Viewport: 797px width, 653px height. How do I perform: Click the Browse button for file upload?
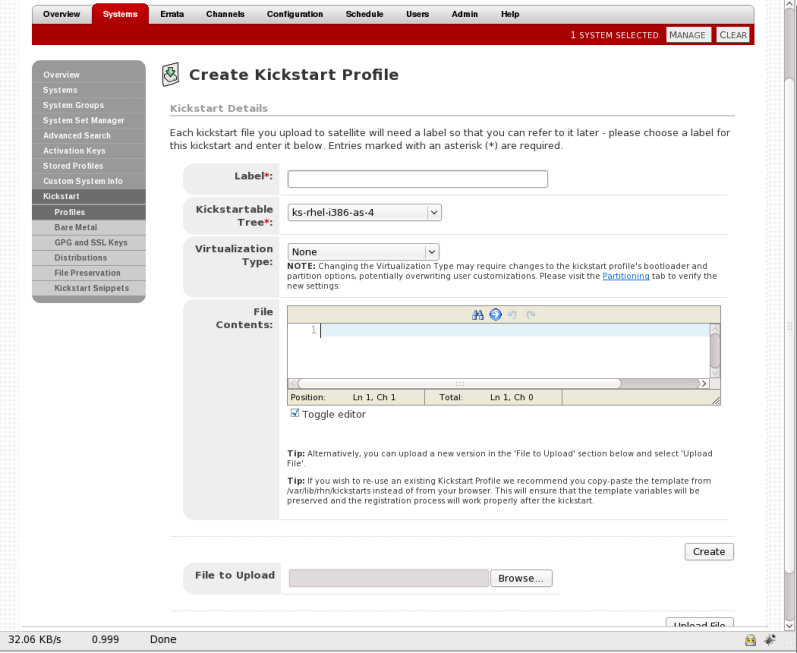point(520,578)
